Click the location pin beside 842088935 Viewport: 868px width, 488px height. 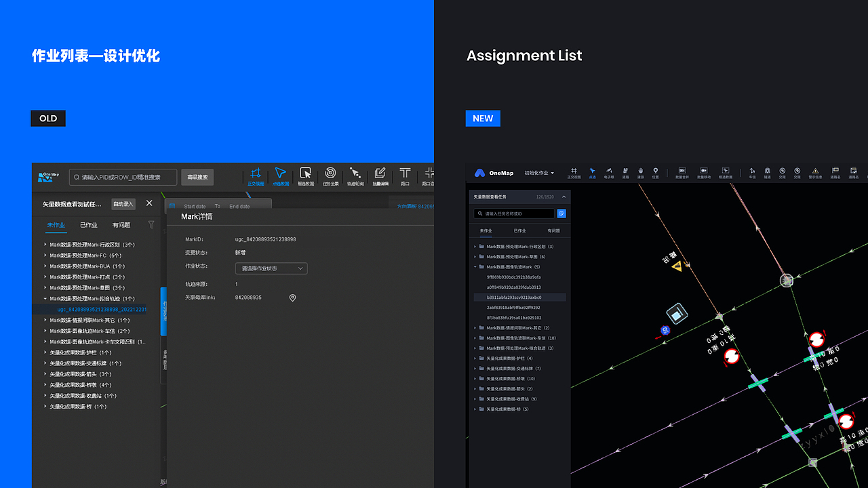(293, 298)
